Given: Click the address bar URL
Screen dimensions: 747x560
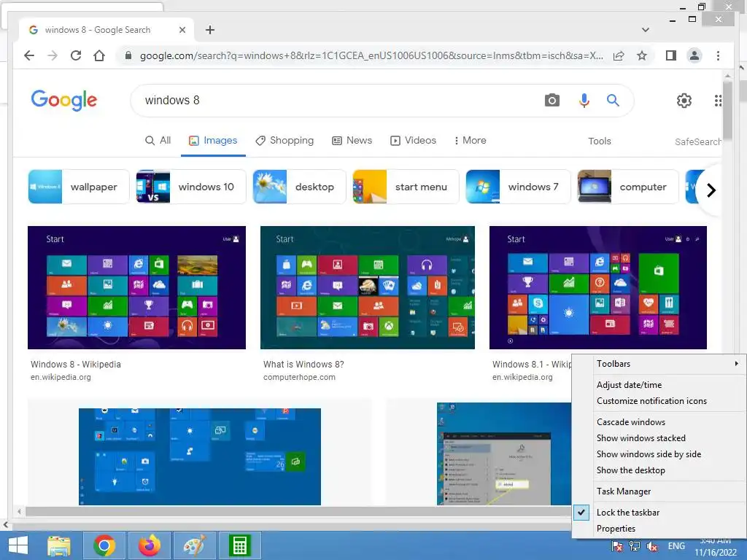Looking at the screenshot, I should (371, 55).
